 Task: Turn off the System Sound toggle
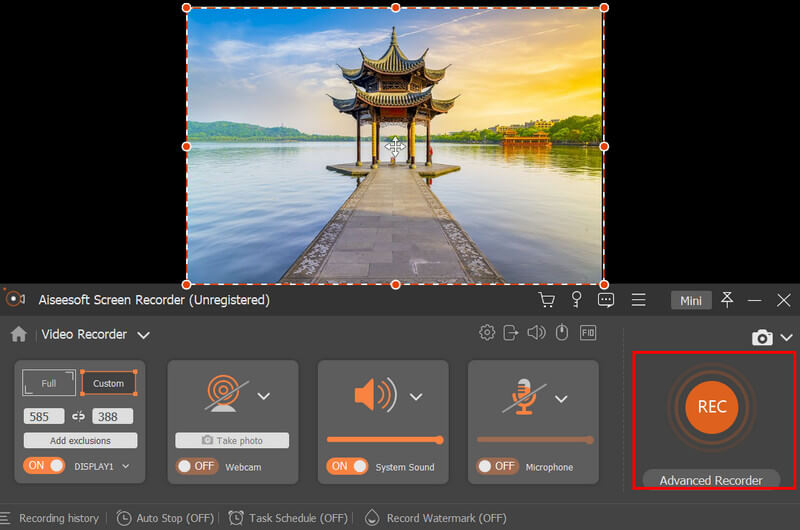click(347, 466)
